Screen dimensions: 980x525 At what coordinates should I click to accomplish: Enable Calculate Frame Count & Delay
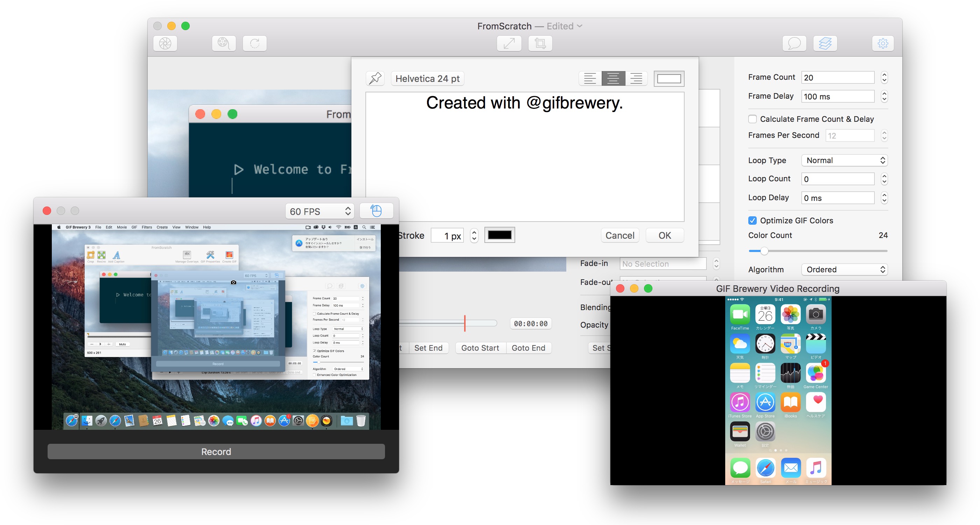752,119
